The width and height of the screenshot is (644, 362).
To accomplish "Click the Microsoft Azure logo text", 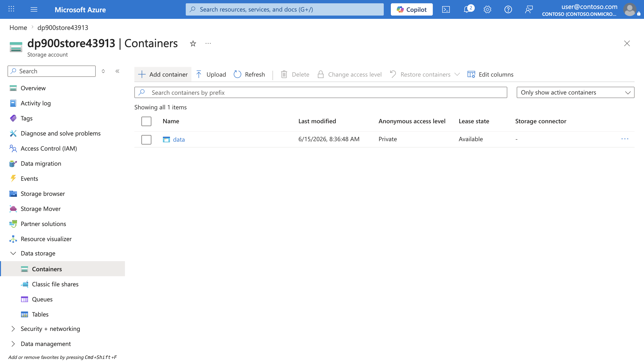I will [x=80, y=9].
